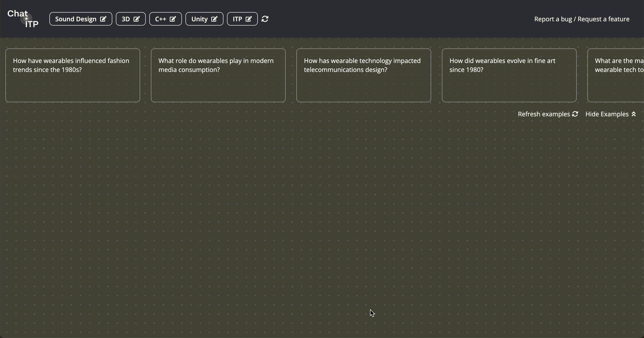Open Report a bug / Request a feature link
Viewport: 644px width, 338px height.
[582, 19]
